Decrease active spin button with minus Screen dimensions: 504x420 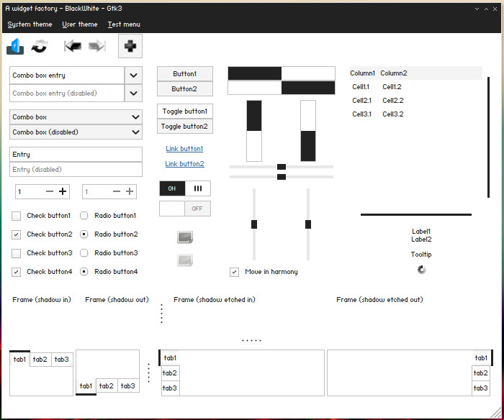click(x=50, y=192)
